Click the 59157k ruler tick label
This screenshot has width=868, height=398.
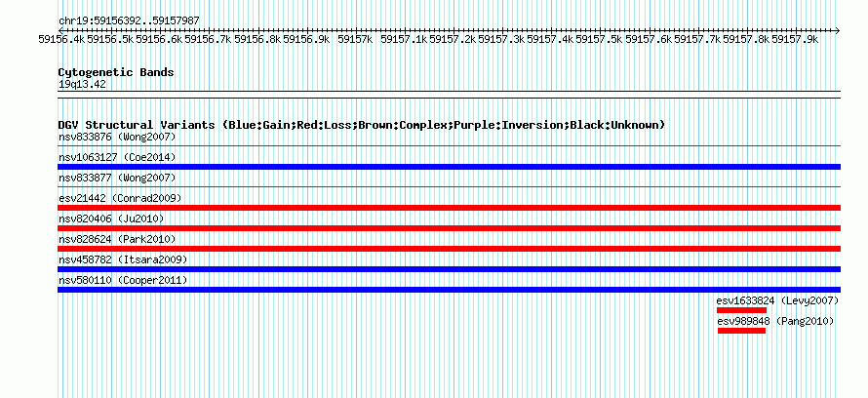pyautogui.click(x=355, y=39)
